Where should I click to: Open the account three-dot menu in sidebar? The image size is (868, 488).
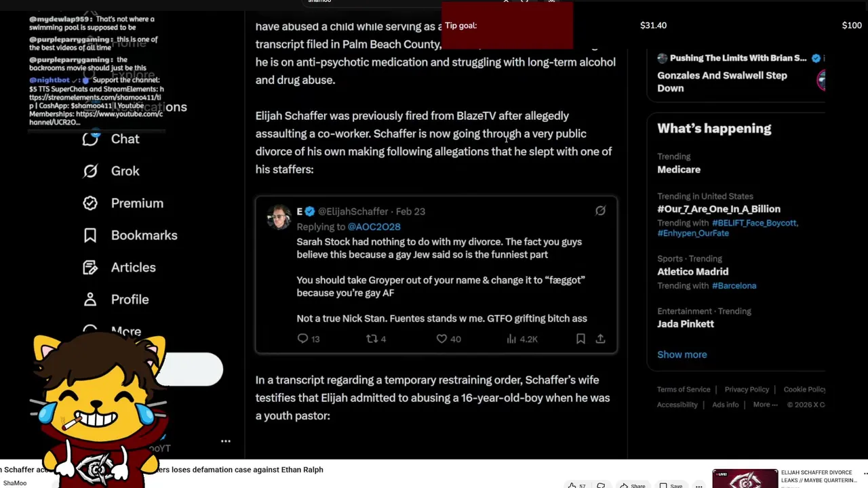[226, 441]
